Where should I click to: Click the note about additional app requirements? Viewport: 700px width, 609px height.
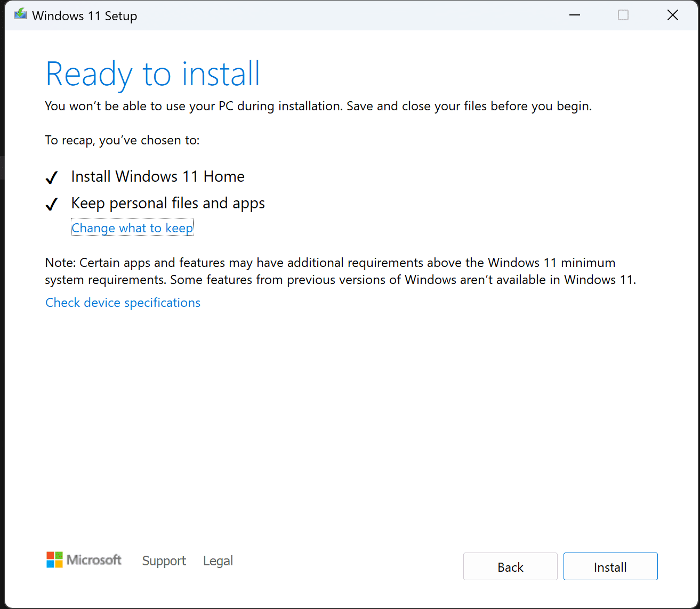(341, 271)
